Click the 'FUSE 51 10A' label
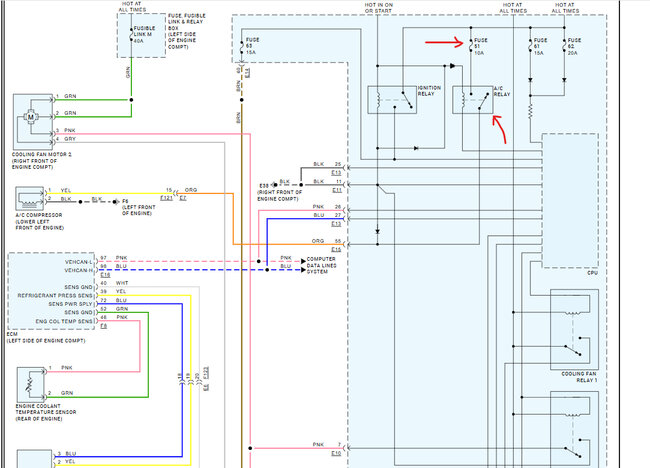 coord(481,46)
